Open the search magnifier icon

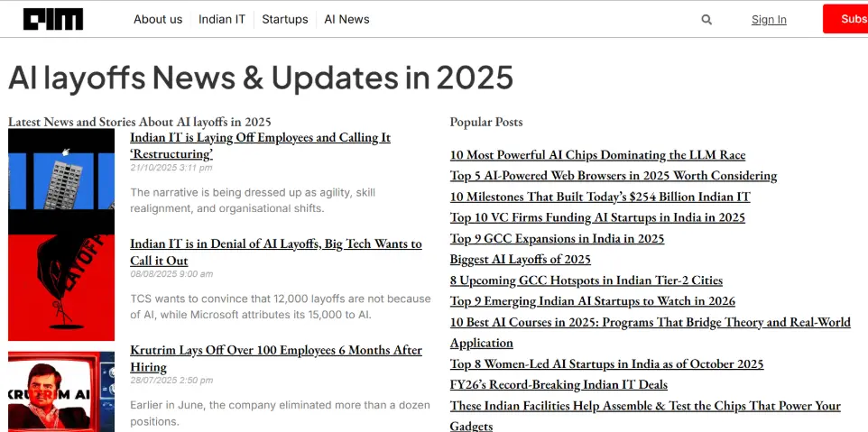click(706, 19)
